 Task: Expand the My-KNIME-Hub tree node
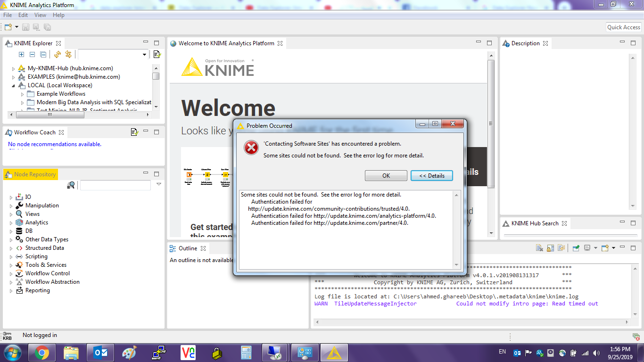tap(13, 68)
